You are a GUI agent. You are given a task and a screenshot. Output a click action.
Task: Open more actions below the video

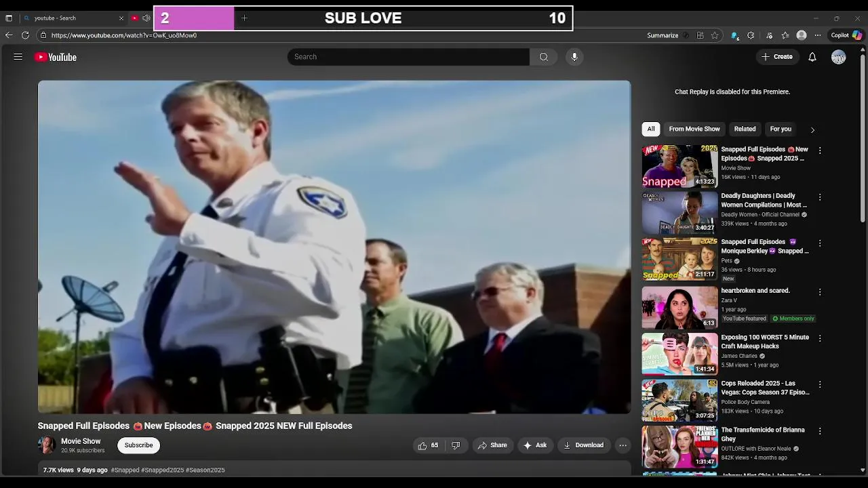[x=623, y=445]
